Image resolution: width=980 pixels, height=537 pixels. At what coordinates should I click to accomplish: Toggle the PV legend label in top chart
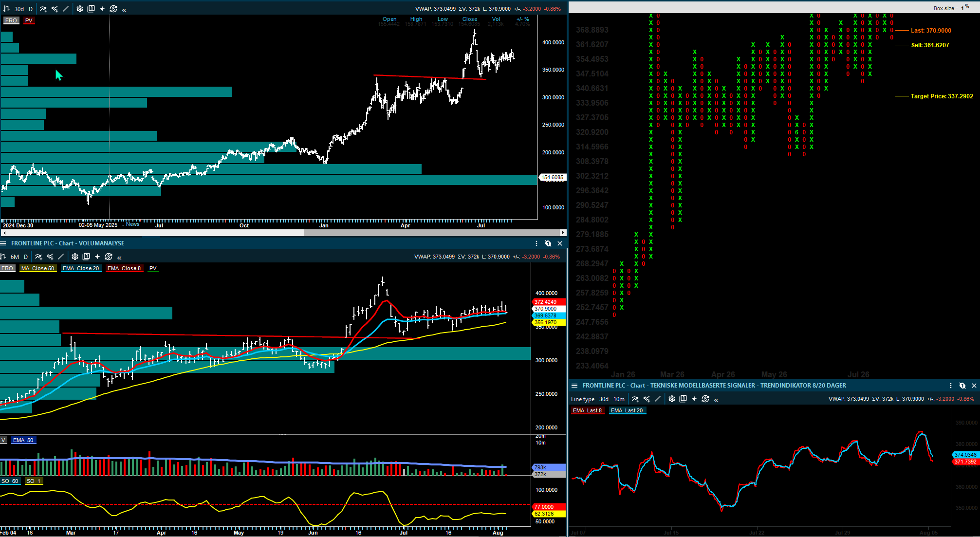pos(29,20)
